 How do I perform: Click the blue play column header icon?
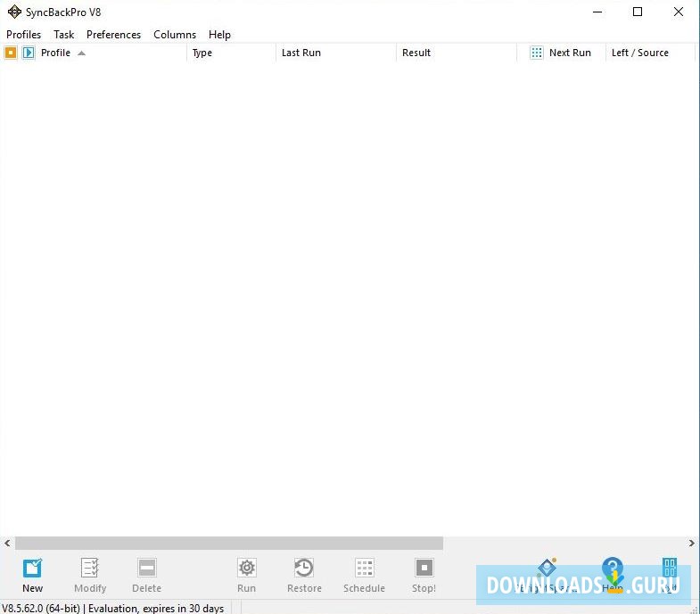29,53
